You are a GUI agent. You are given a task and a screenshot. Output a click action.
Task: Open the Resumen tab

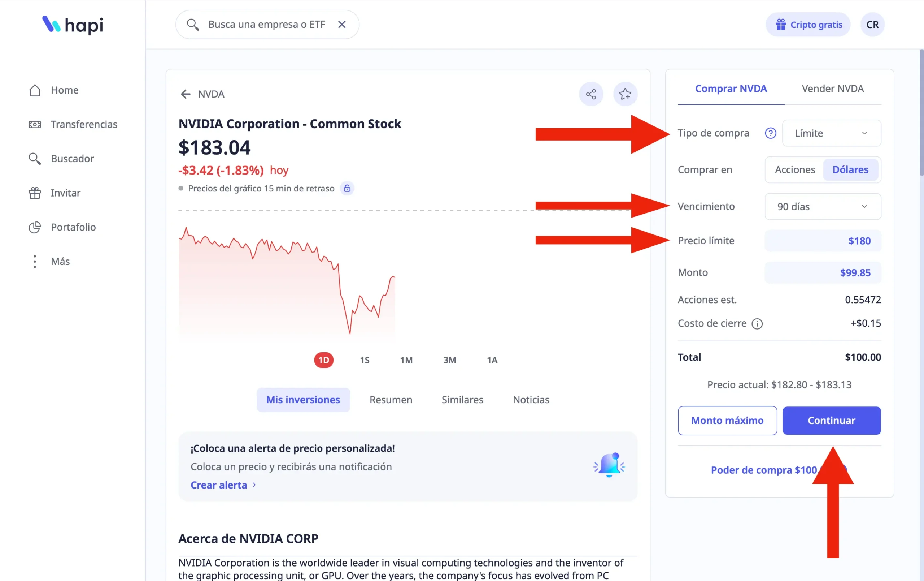tap(391, 400)
